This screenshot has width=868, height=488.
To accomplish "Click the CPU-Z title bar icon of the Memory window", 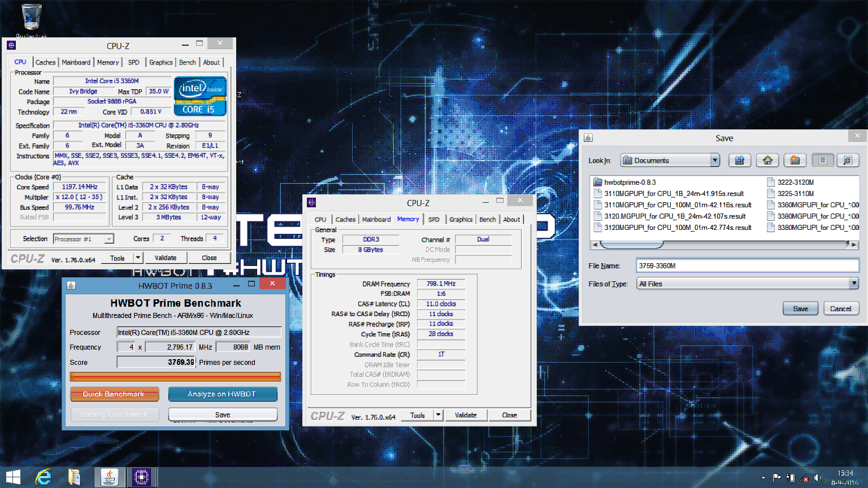I will click(311, 203).
